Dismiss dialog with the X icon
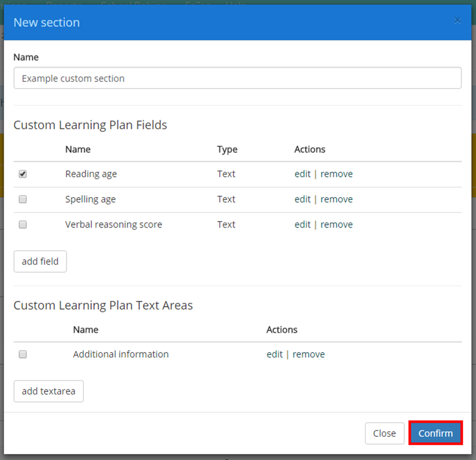Viewport: 476px width, 460px height. (457, 20)
